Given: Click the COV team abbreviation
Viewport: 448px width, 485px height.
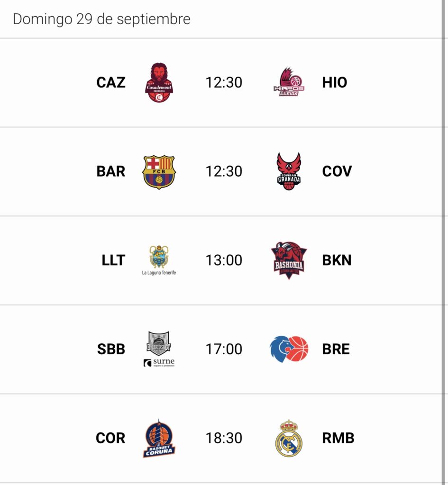Looking at the screenshot, I should click(x=337, y=171).
